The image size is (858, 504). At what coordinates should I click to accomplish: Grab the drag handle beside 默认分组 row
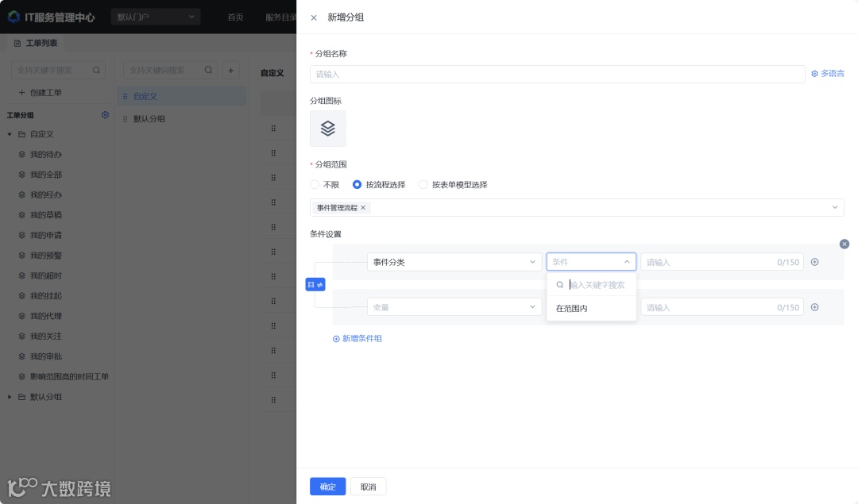(125, 118)
